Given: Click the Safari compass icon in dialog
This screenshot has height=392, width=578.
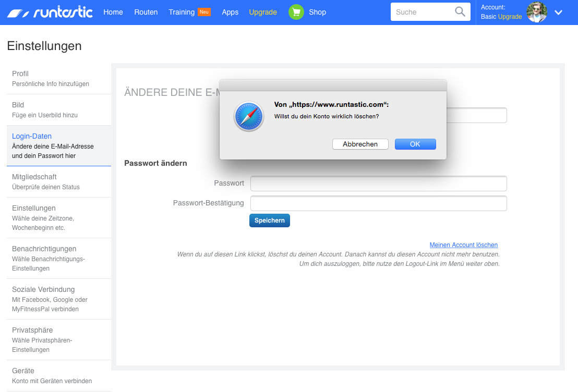Looking at the screenshot, I should click(x=249, y=116).
